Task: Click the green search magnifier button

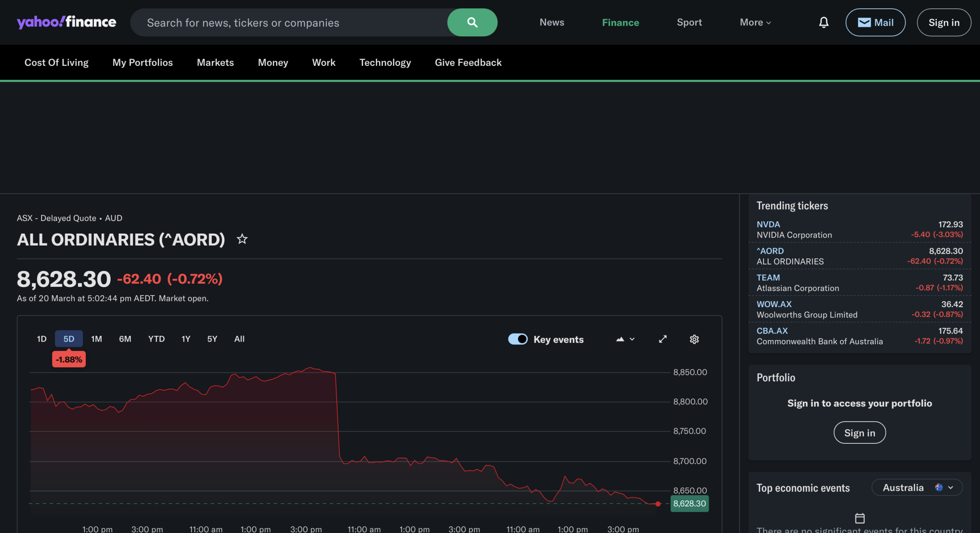Action: tap(472, 23)
